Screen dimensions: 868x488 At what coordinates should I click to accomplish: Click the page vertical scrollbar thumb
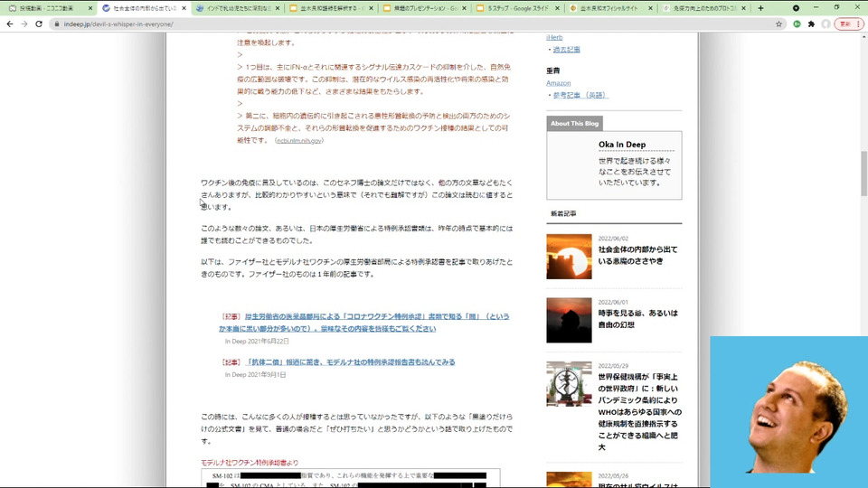863,174
